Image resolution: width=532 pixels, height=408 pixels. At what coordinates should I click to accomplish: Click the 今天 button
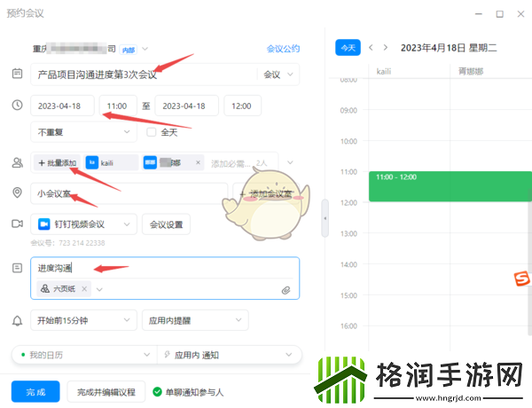(x=348, y=48)
